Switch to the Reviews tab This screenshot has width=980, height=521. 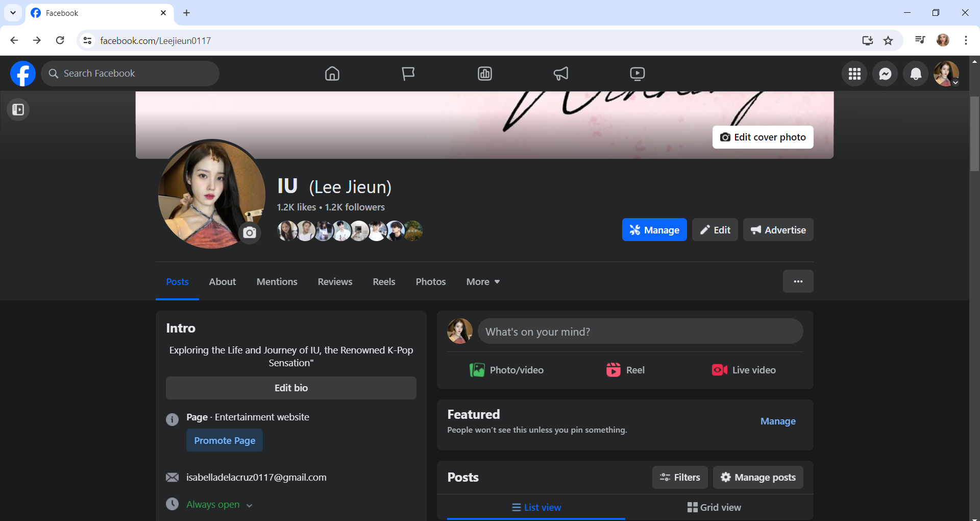point(335,281)
